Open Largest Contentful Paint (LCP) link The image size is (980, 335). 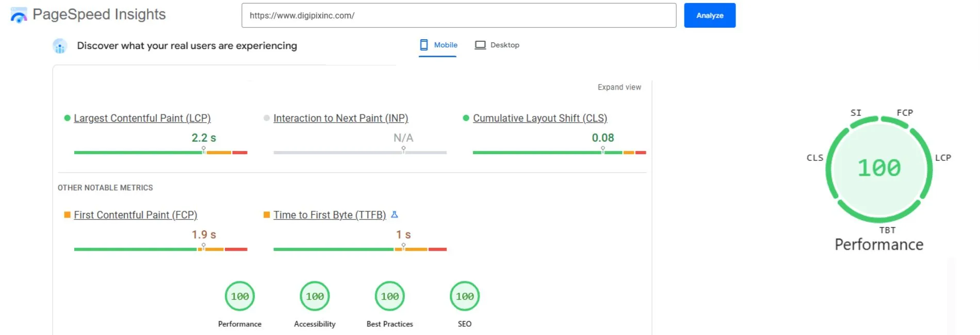(x=142, y=118)
